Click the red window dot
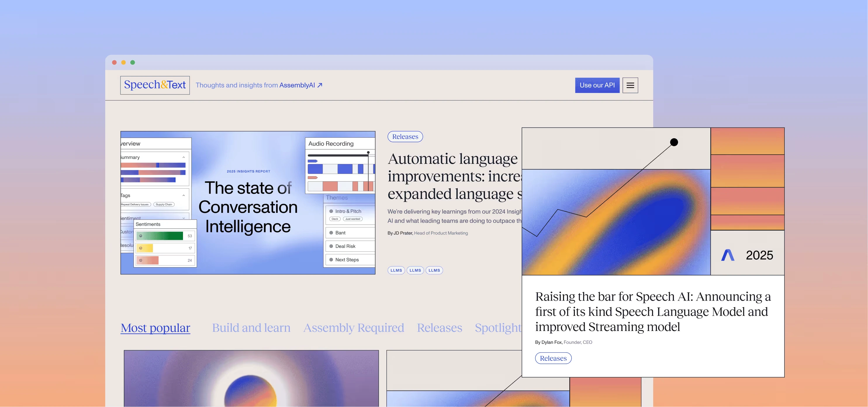This screenshot has width=868, height=407. 114,62
